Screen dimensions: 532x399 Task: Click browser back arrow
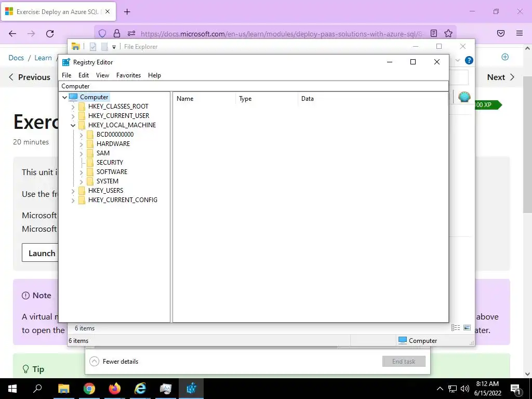click(12, 34)
